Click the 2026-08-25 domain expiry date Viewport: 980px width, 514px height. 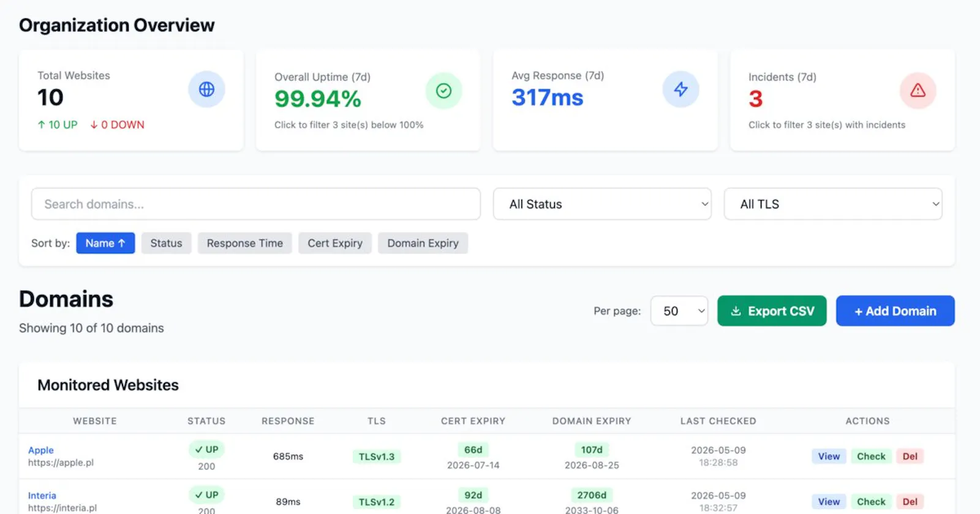pos(592,465)
